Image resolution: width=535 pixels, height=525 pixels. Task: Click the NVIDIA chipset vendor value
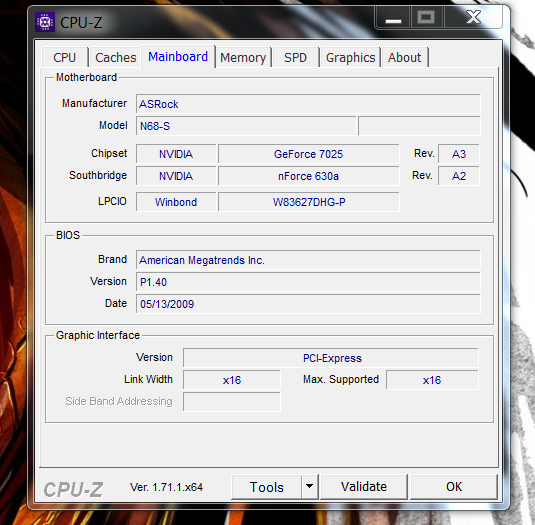point(176,154)
